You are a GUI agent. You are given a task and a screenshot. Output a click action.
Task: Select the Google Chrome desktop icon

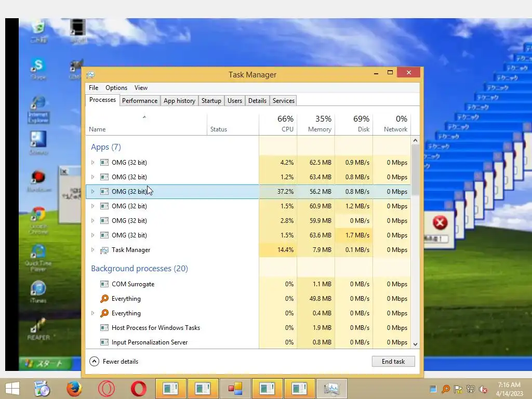38,220
